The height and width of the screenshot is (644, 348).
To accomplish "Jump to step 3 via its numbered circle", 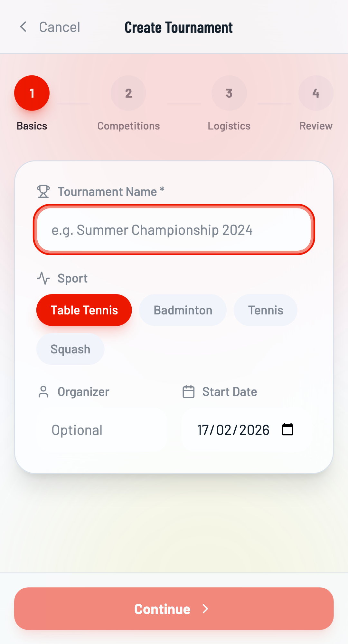I will pos(229,93).
